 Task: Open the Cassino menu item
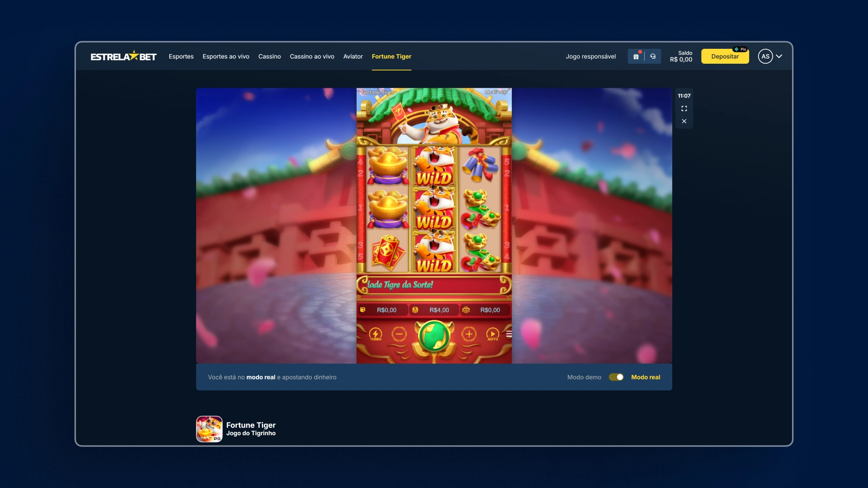pyautogui.click(x=269, y=56)
